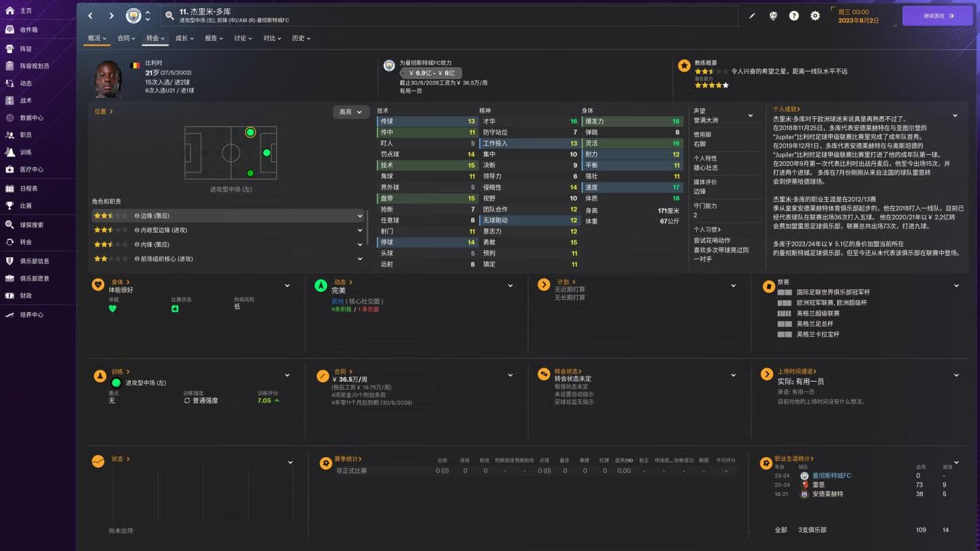Go to 战术 tactics screen

(26, 100)
